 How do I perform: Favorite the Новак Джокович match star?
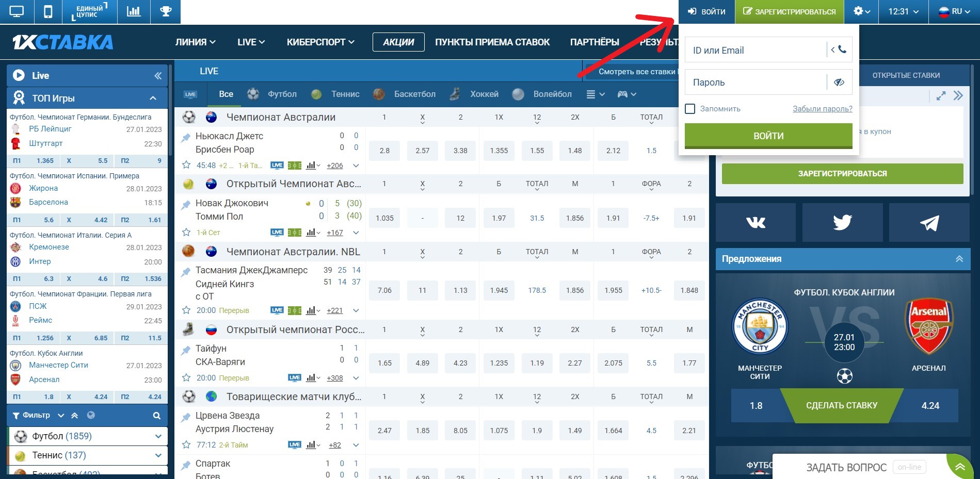point(186,232)
